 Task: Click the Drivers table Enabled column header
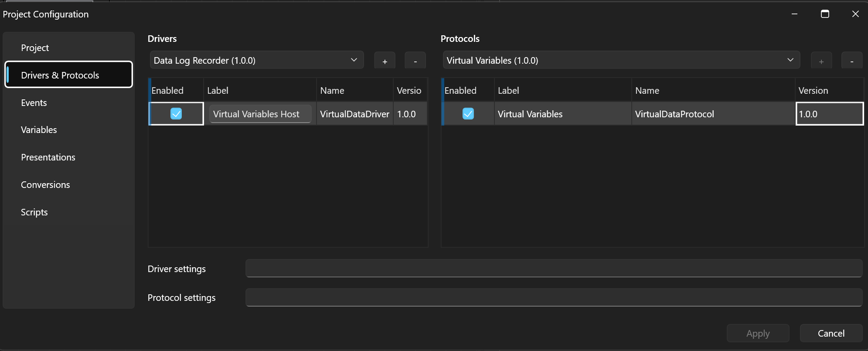tap(176, 90)
